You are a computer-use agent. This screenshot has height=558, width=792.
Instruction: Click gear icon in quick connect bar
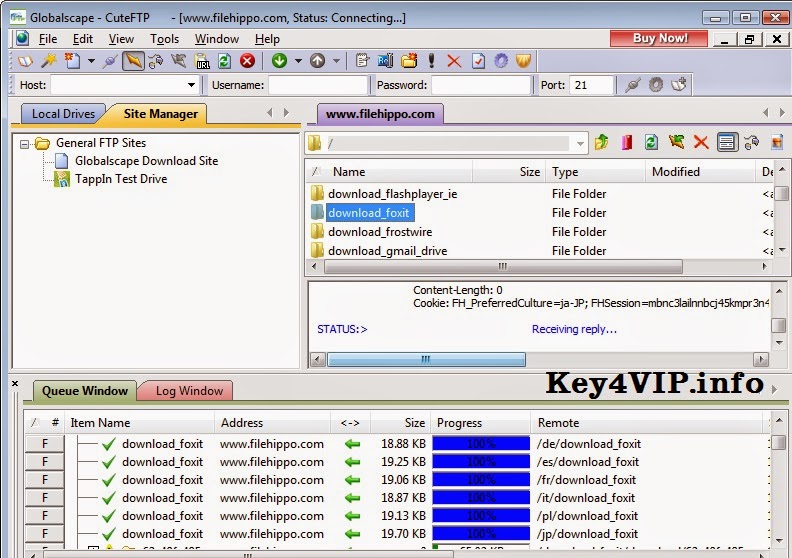656,85
